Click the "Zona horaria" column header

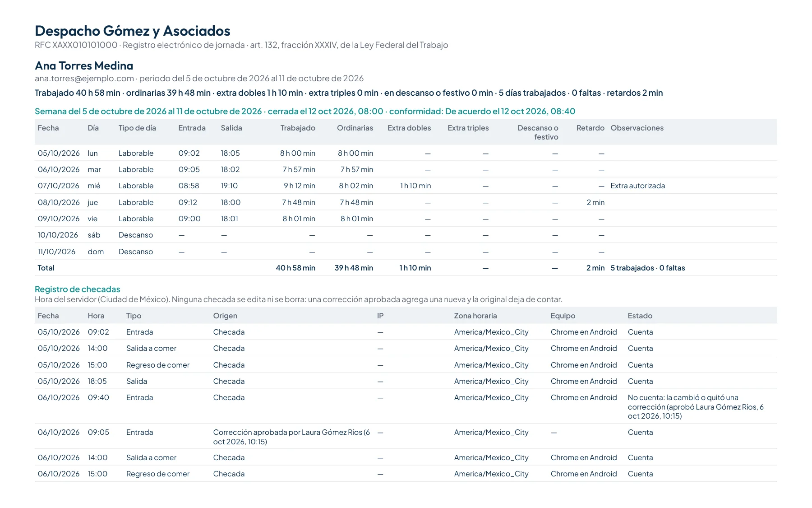475,316
